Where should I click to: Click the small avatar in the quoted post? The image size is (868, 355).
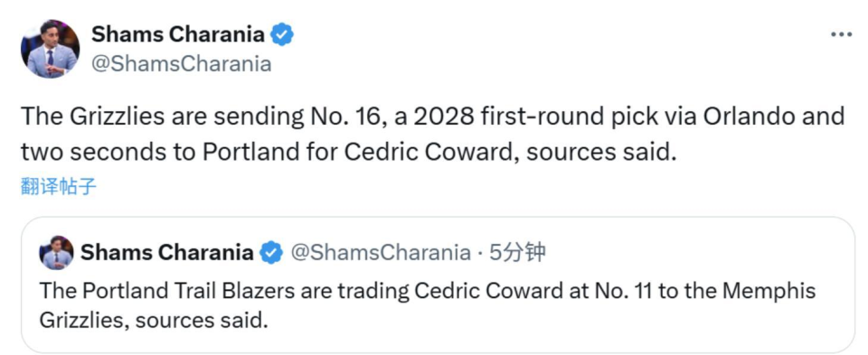(56, 253)
